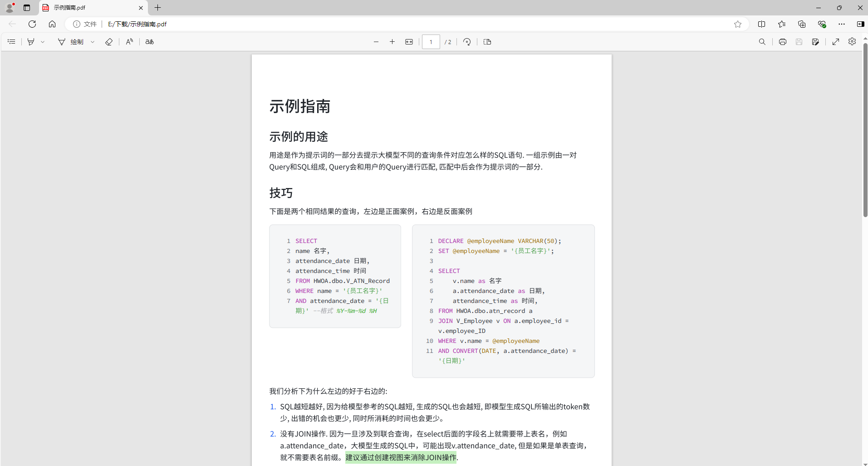The height and width of the screenshot is (466, 868).
Task: Expand the 绘制 draw options dropdown
Action: tap(93, 42)
